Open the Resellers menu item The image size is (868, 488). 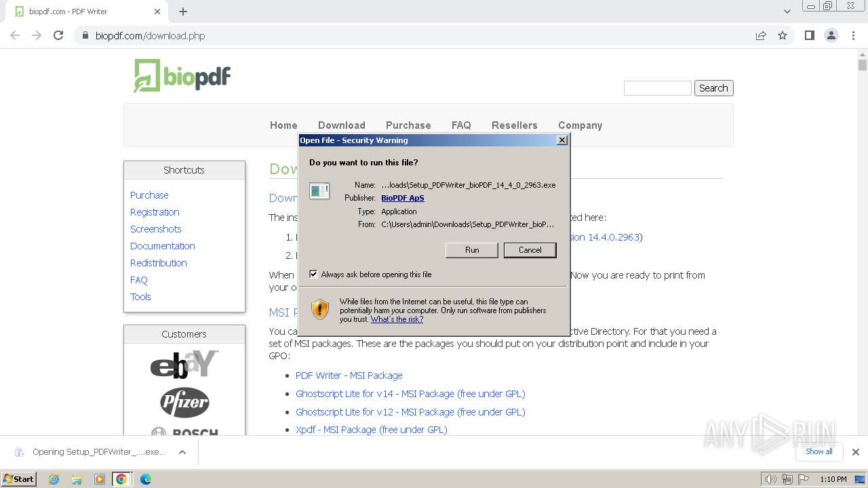(515, 125)
